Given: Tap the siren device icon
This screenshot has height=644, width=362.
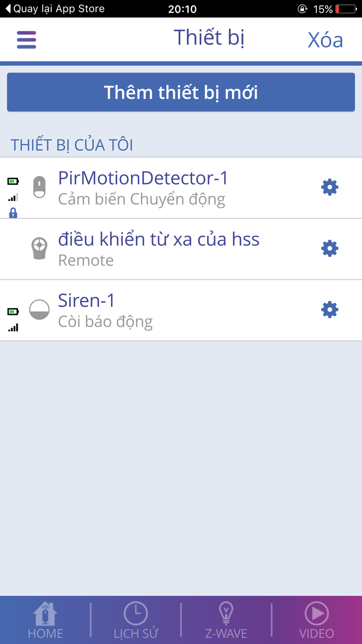Looking at the screenshot, I should [x=39, y=310].
